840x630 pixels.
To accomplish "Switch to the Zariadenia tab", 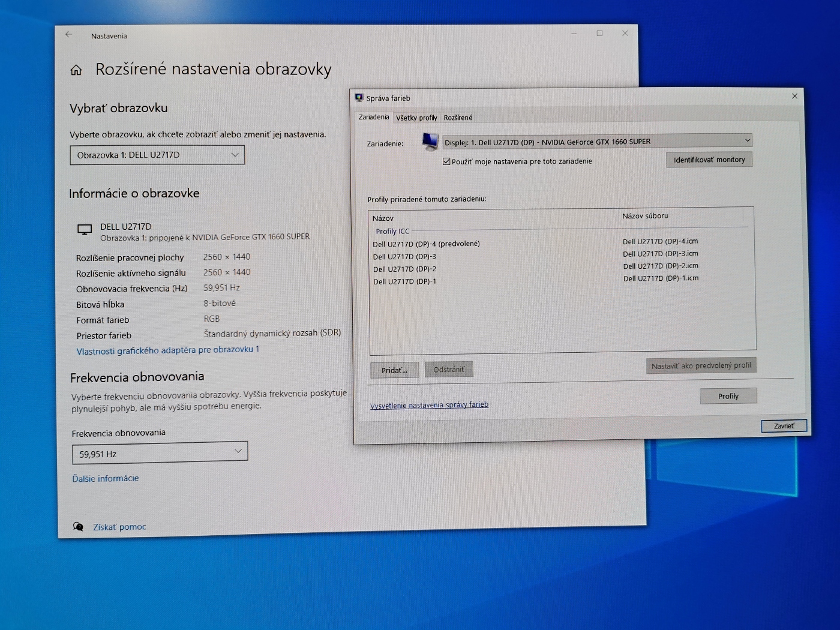I will 374,117.
